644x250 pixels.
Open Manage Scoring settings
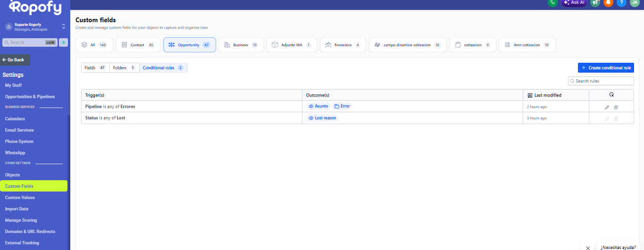pos(21,220)
